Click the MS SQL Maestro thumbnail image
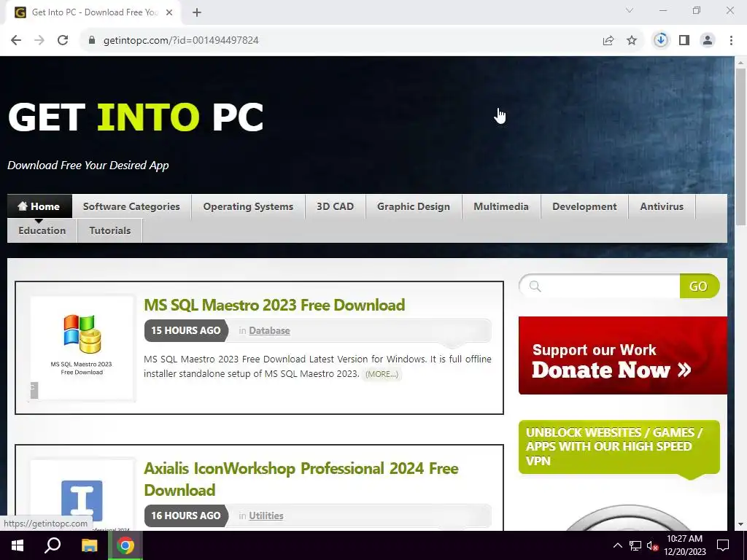This screenshot has width=747, height=560. (82, 348)
